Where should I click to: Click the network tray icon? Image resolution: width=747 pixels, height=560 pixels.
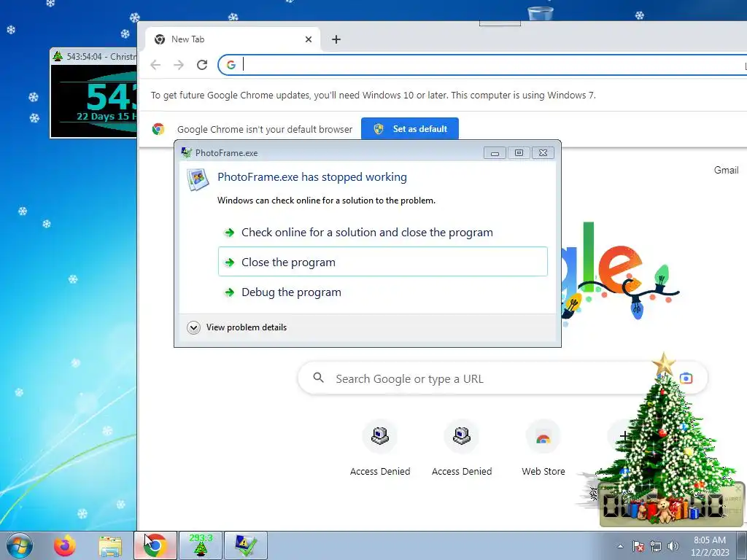click(656, 546)
